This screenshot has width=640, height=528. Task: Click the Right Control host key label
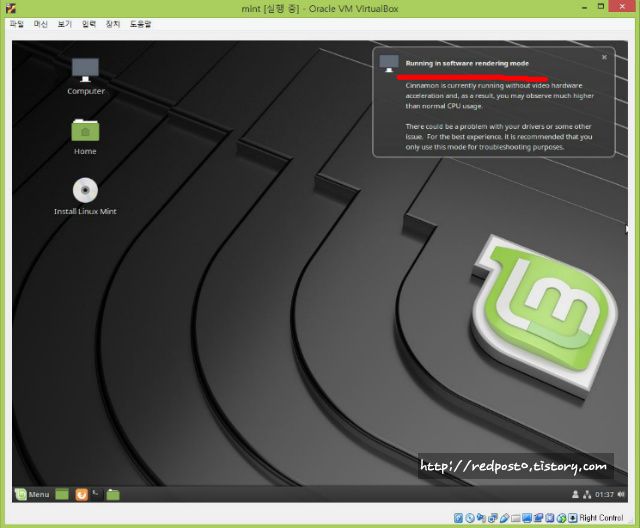point(601,518)
